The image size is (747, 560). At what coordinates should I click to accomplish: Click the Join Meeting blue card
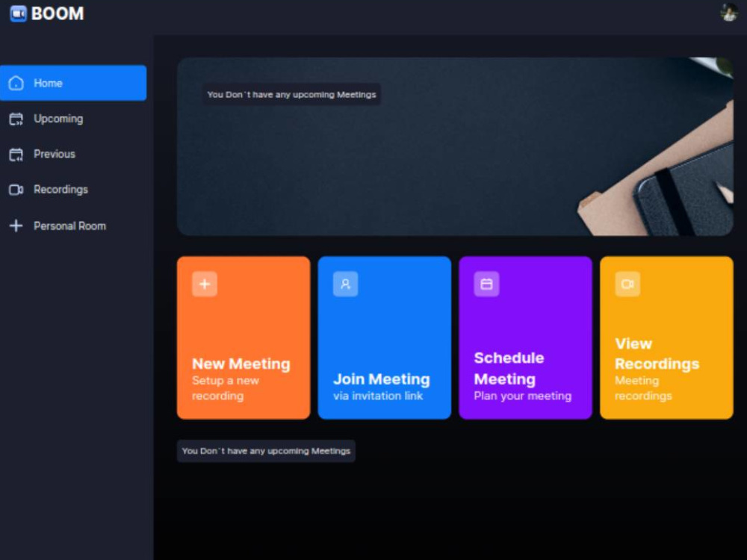(385, 337)
